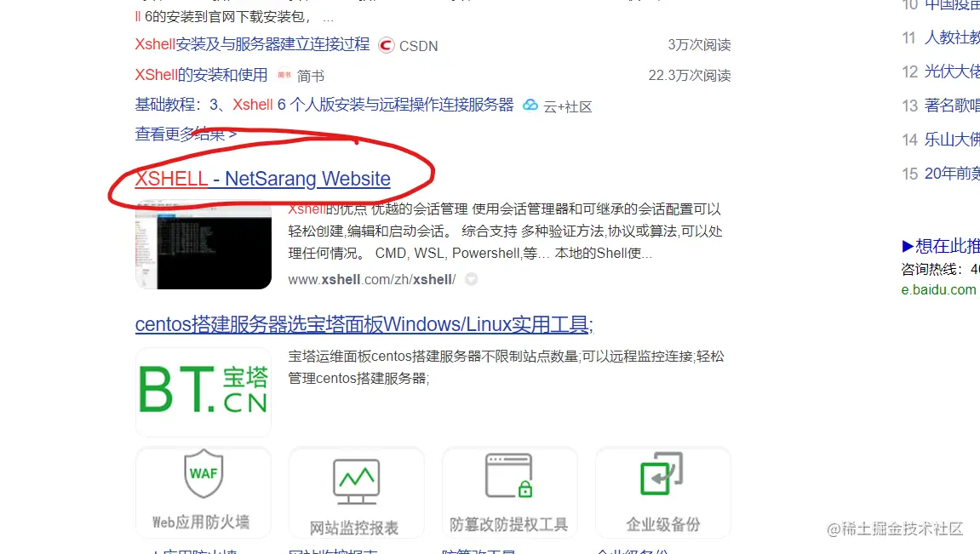980x554 pixels.
Task: Open 基础教程 Xshell 6 个人版安装 link
Action: [324, 105]
